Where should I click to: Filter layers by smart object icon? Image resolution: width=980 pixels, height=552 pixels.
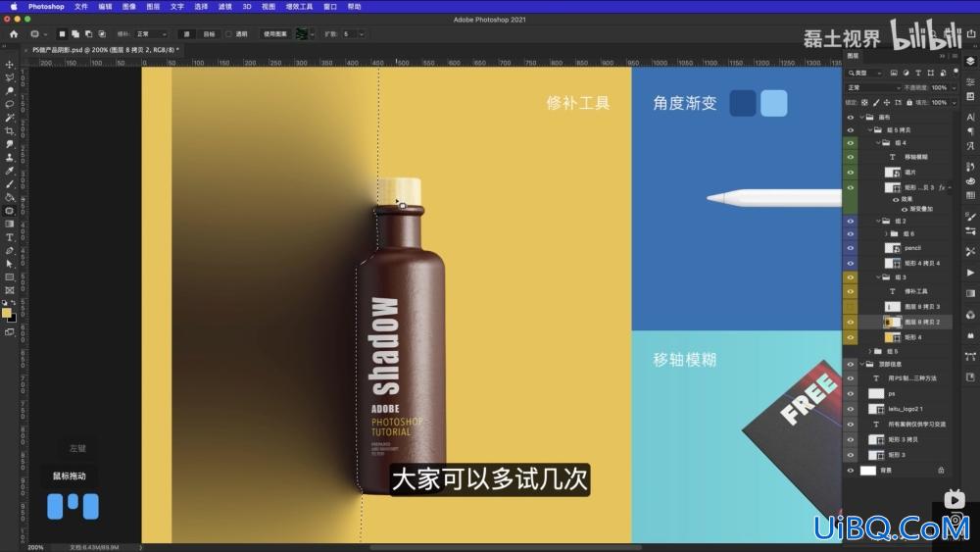(943, 74)
